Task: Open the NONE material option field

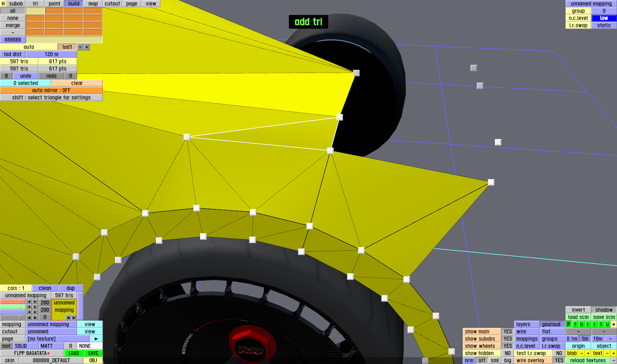Action: coord(90,346)
